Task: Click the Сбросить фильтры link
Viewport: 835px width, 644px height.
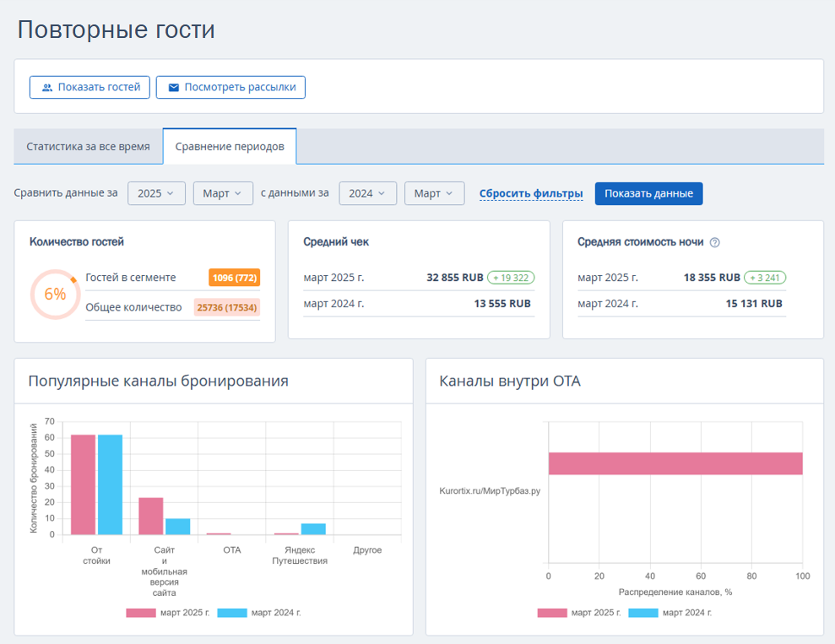Action: (530, 193)
